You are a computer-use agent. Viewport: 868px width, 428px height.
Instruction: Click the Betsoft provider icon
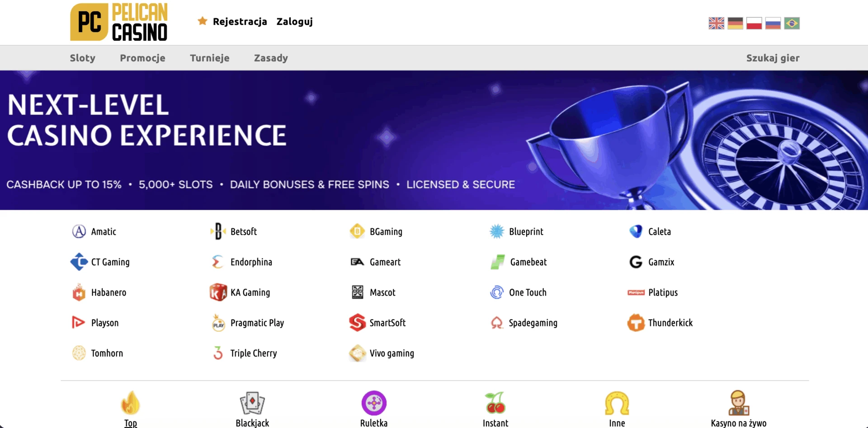click(218, 231)
